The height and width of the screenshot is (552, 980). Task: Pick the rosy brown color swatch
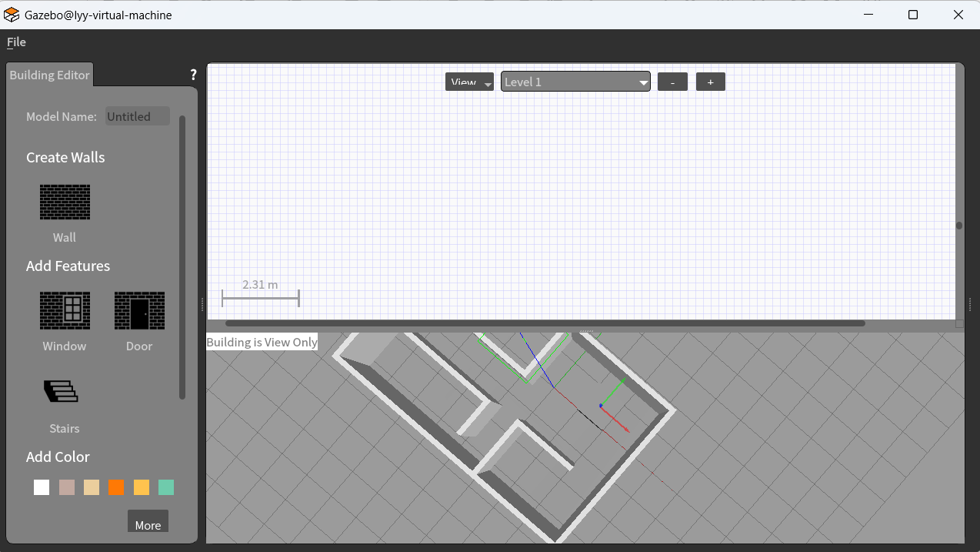pos(67,487)
